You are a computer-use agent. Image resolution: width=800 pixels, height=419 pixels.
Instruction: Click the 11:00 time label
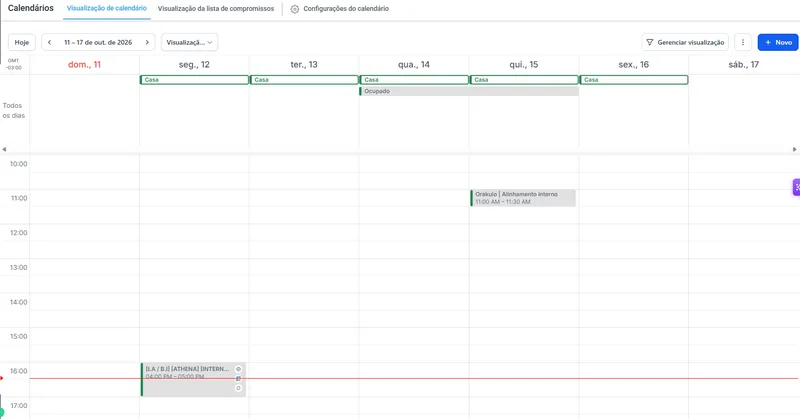pyautogui.click(x=19, y=198)
